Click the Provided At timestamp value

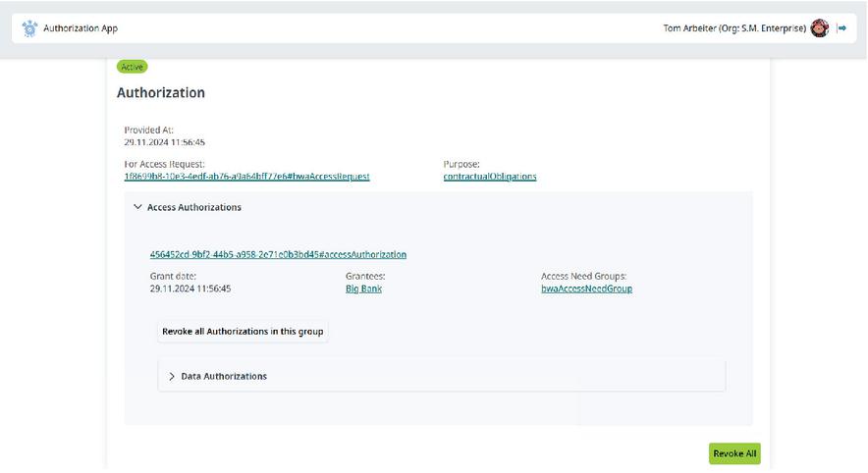(164, 142)
